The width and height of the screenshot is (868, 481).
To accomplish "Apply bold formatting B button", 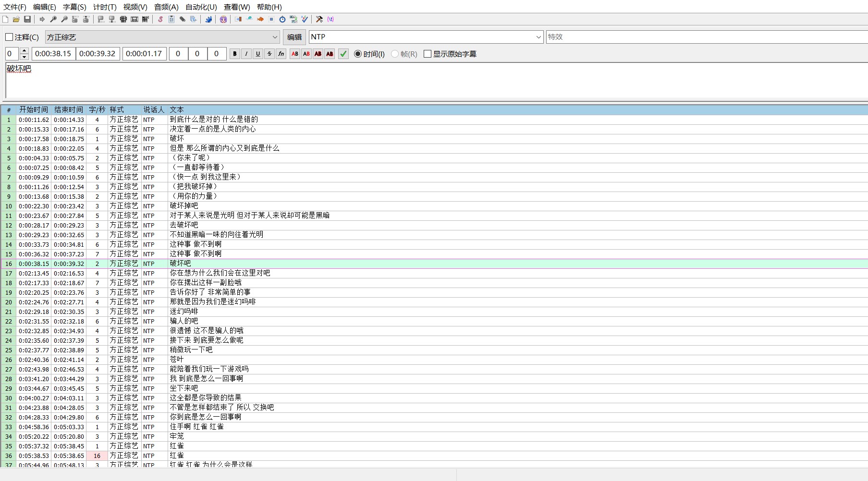I will 235,54.
